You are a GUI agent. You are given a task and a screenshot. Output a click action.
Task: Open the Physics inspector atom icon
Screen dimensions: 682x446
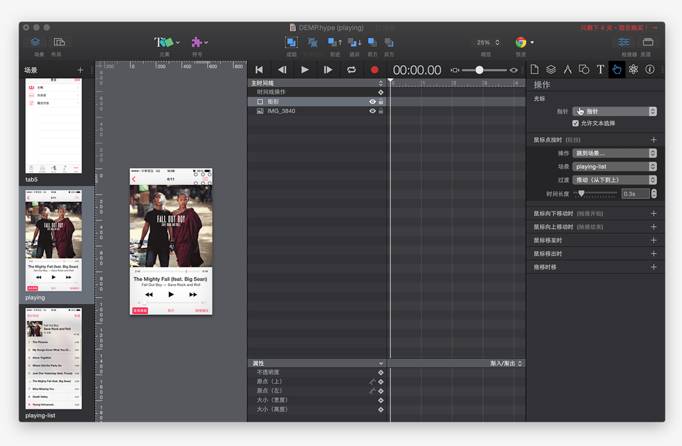click(633, 70)
